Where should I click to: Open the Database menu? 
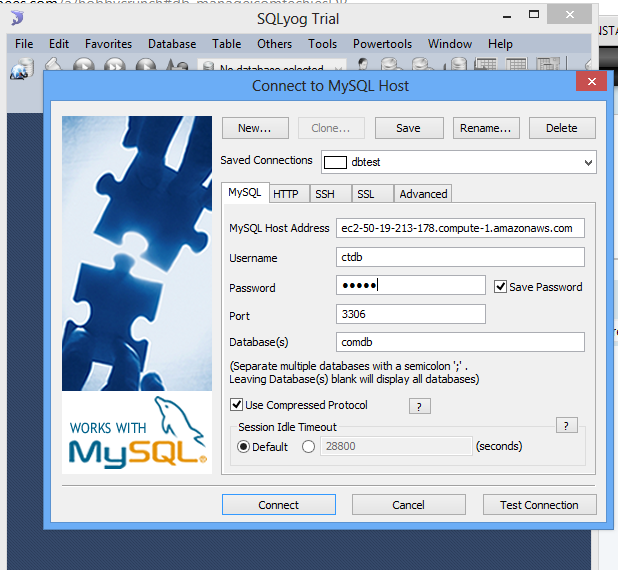tap(172, 44)
